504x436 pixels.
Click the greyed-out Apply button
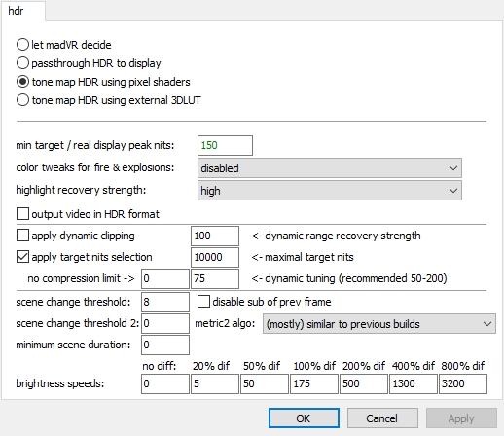(x=461, y=418)
